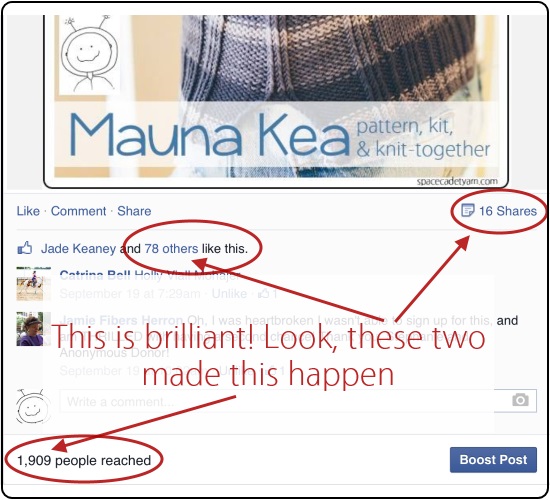This screenshot has height=500, width=550.
Task: Click the Share link under the post
Action: click(134, 211)
